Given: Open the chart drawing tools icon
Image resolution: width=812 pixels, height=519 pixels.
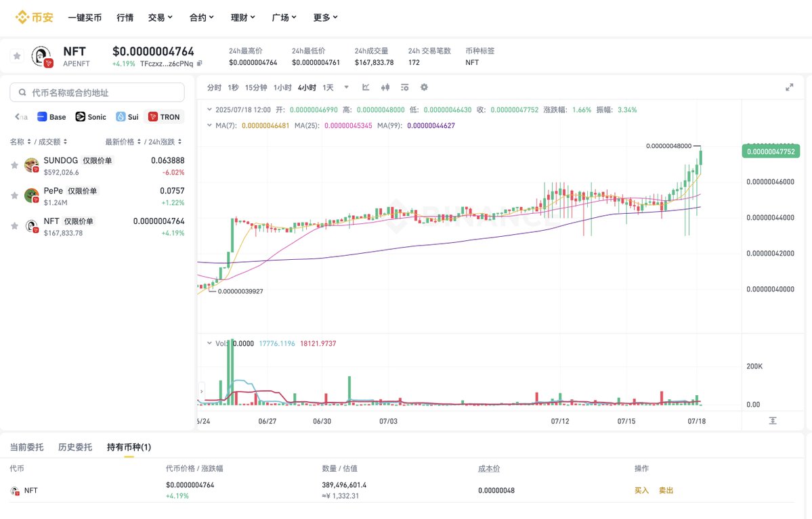Looking at the screenshot, I should coord(366,87).
